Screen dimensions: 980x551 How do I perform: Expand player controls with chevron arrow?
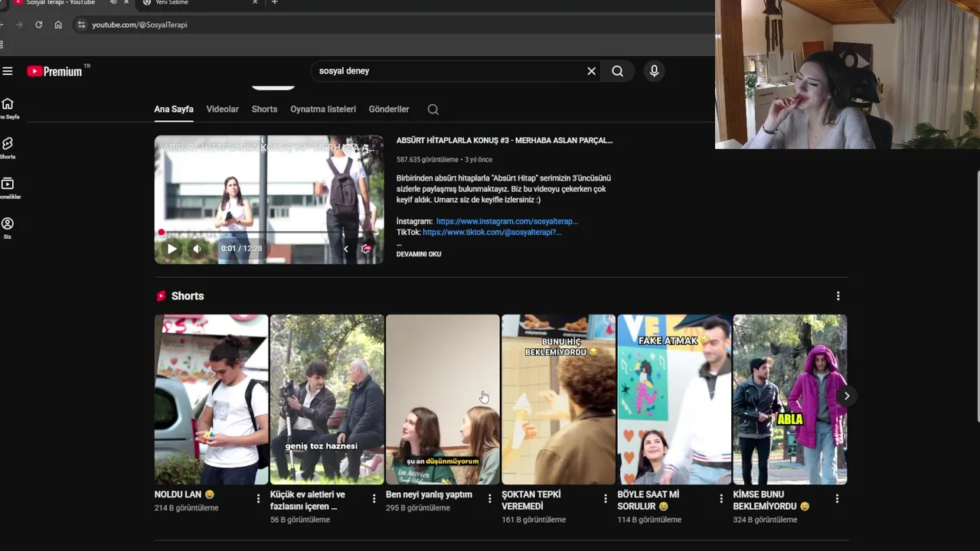coord(346,249)
